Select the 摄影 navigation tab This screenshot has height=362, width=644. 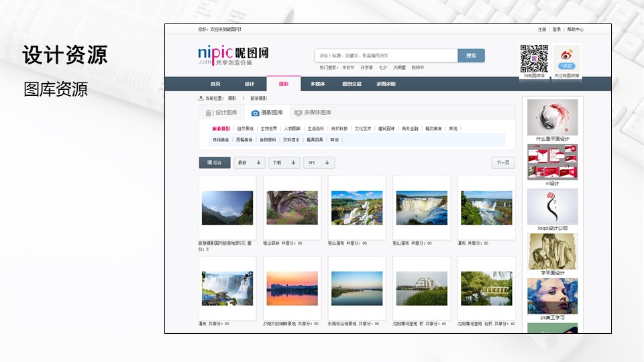click(283, 84)
